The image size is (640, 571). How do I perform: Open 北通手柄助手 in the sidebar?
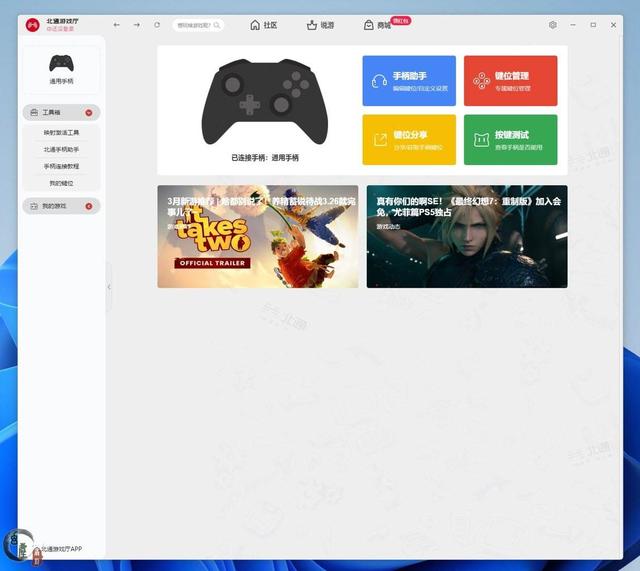tap(61, 149)
